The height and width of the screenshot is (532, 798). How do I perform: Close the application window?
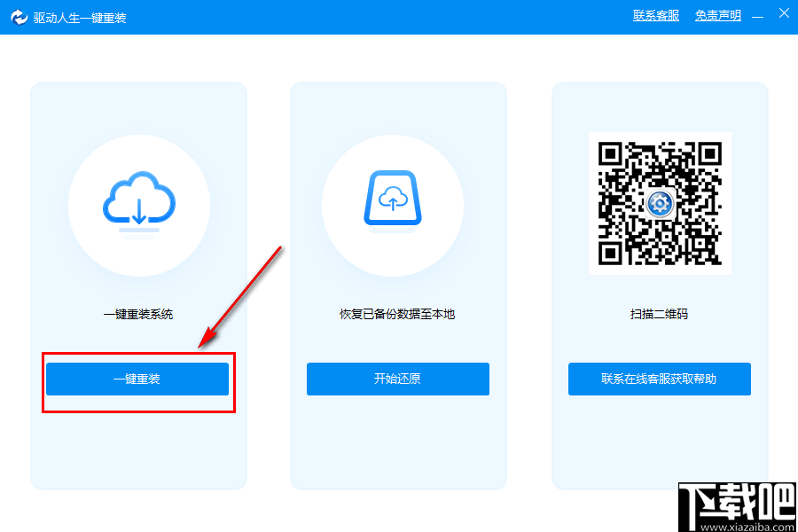click(x=784, y=13)
